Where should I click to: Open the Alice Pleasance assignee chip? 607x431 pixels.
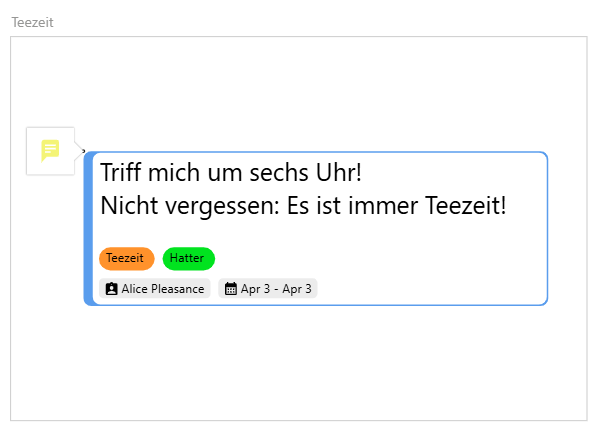[x=154, y=288]
